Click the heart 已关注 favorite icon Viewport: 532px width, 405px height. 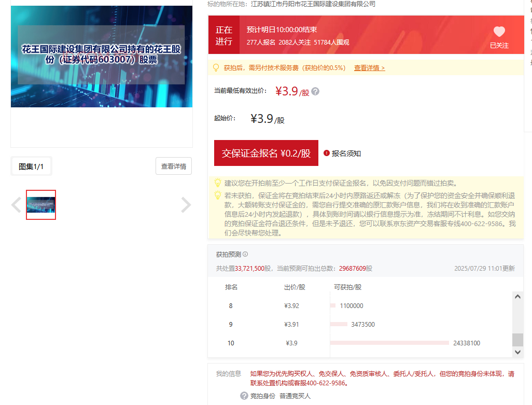click(499, 32)
